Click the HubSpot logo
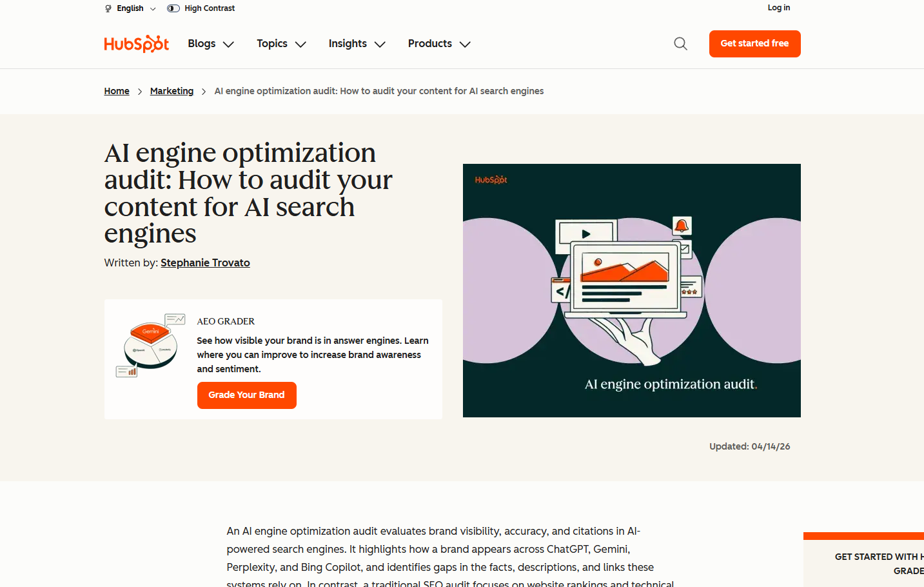 (x=136, y=43)
